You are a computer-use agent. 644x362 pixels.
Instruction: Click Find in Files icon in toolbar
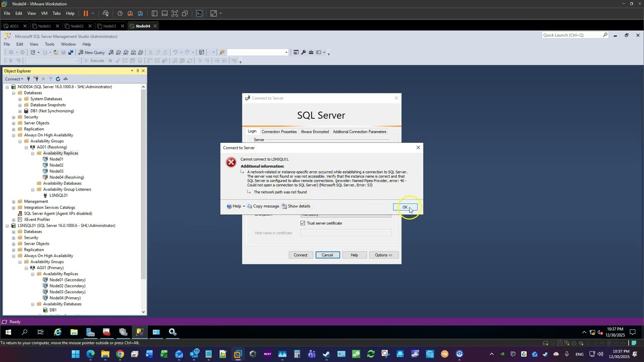click(222, 52)
